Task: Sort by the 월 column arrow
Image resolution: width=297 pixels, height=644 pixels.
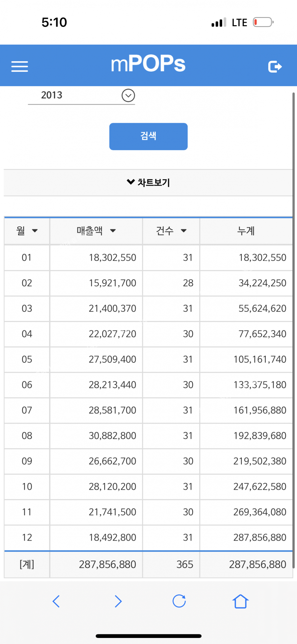Action: click(35, 231)
